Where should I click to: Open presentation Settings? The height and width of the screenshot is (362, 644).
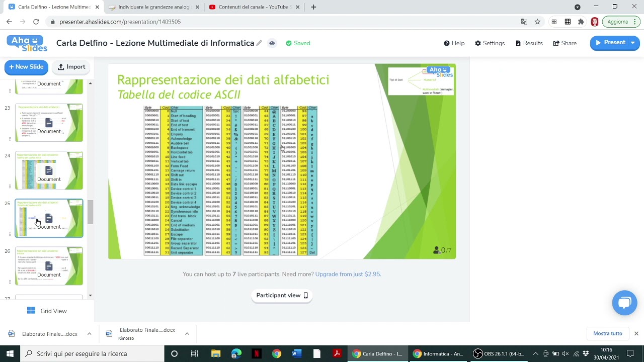(490, 43)
